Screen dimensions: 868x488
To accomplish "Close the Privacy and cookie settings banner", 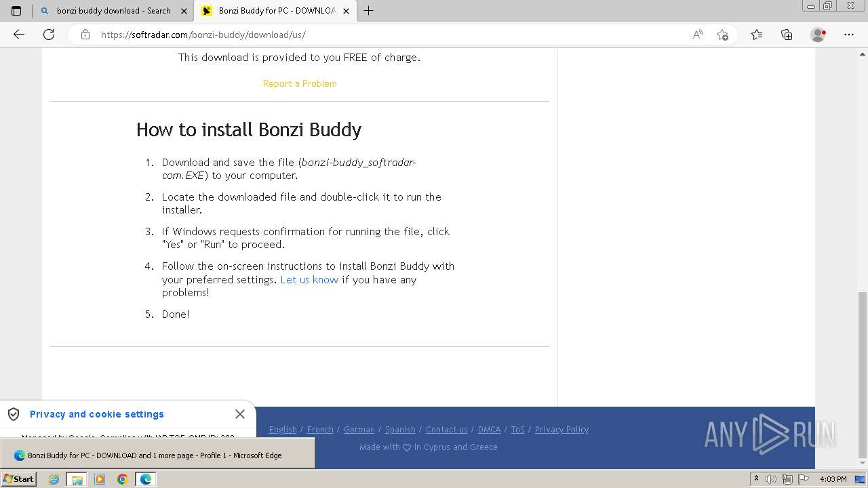I will [x=240, y=414].
